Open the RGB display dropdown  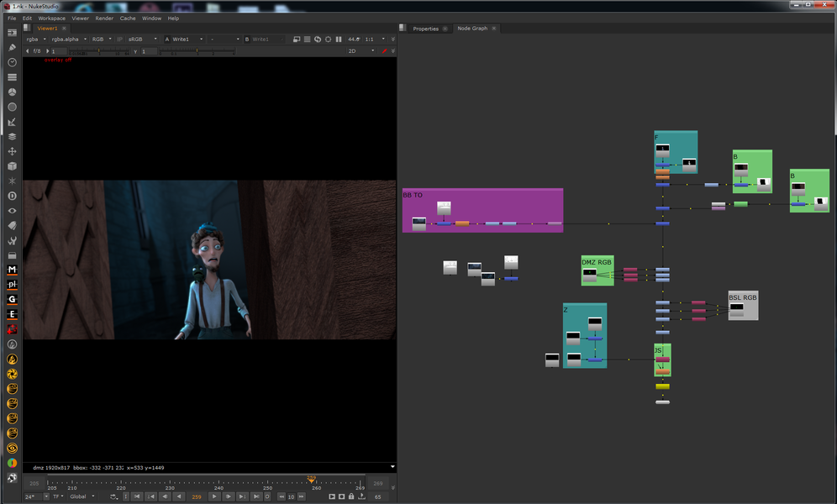[102, 39]
